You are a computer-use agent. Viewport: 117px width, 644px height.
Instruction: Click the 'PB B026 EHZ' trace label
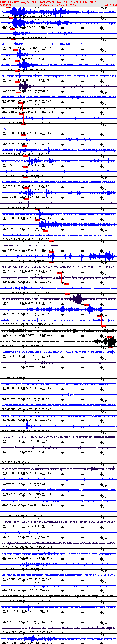coord(8,101)
